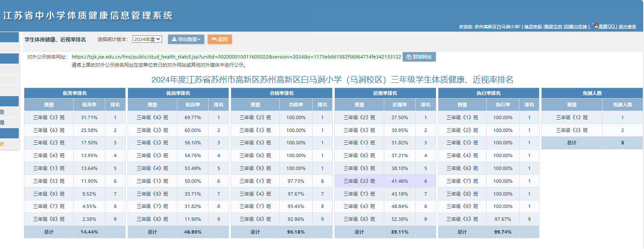Select the public ranking URL text
The height and width of the screenshot is (249, 644).
[x=236, y=57]
